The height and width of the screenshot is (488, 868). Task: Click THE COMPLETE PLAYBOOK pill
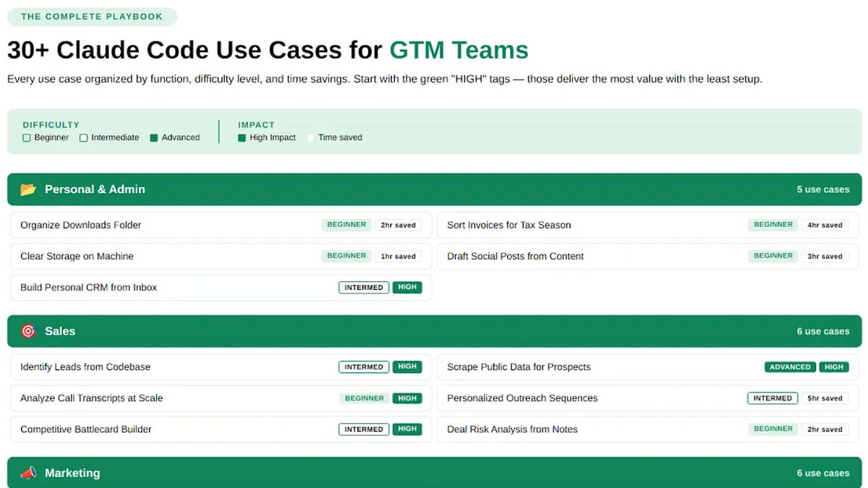pyautogui.click(x=91, y=16)
